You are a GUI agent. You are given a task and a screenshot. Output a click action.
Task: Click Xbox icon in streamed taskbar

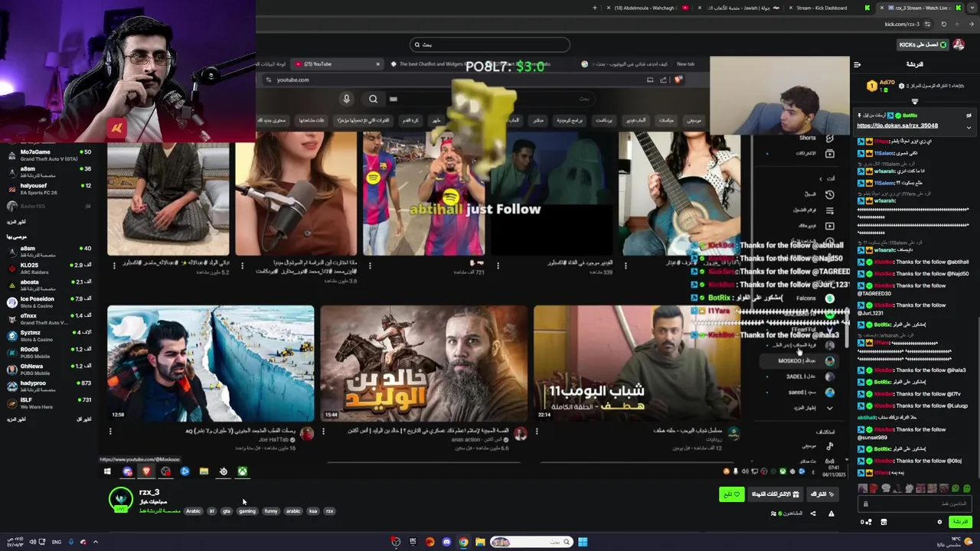[x=242, y=471]
